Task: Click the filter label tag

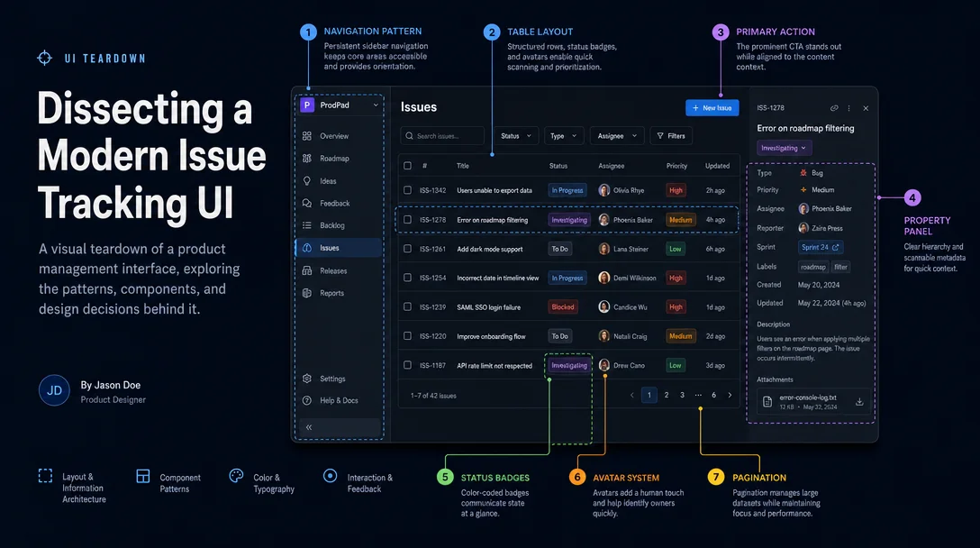Action: point(840,267)
